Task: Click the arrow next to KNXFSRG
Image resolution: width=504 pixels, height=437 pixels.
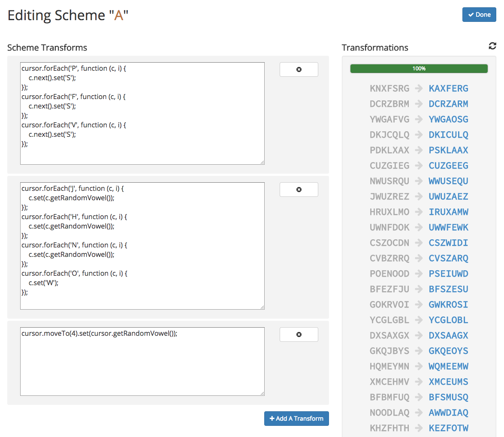Action: 419,89
